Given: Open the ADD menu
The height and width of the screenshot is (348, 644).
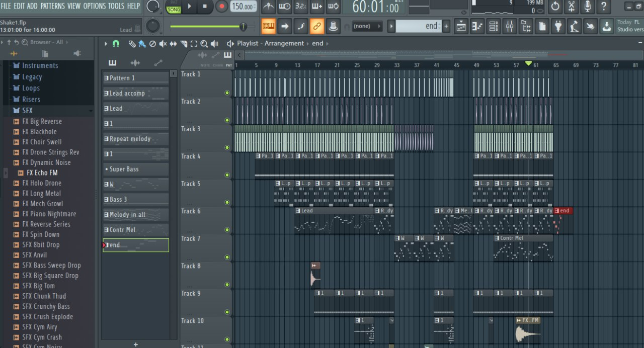Looking at the screenshot, I should 32,6.
